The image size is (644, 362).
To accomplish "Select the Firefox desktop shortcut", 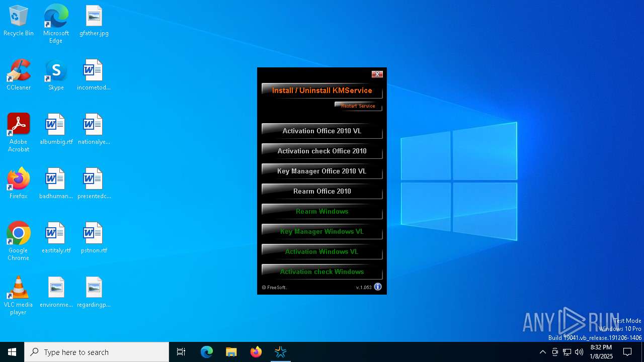I will [x=19, y=184].
